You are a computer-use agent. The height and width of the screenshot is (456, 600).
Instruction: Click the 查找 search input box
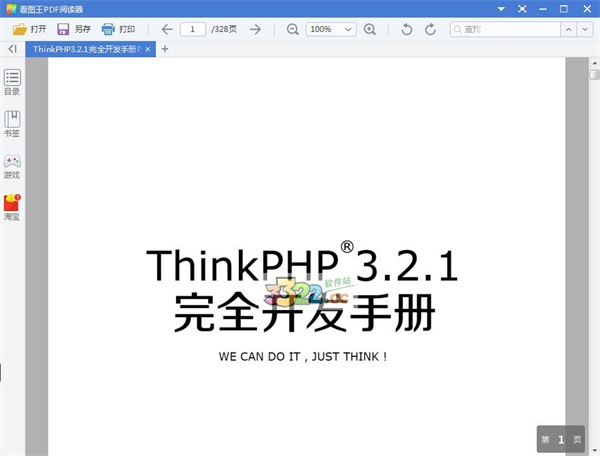pos(505,29)
